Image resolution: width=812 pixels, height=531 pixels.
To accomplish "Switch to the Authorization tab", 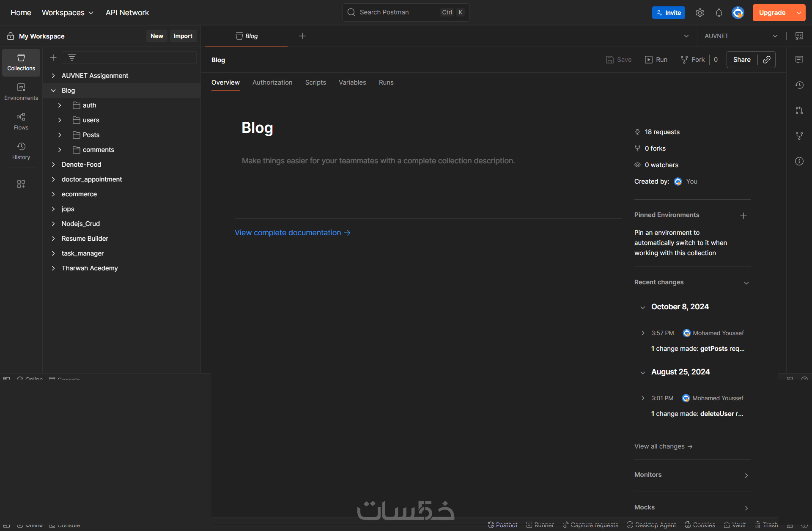I will coord(272,83).
